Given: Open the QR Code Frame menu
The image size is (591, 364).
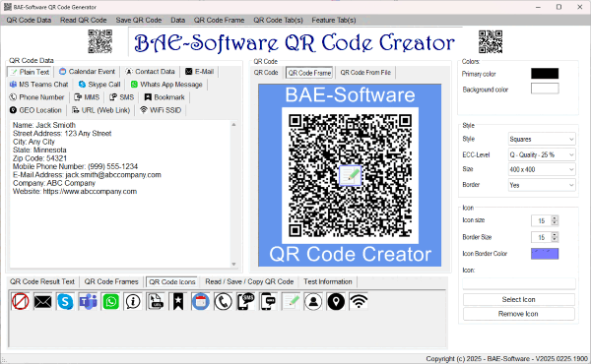Looking at the screenshot, I should pos(219,20).
